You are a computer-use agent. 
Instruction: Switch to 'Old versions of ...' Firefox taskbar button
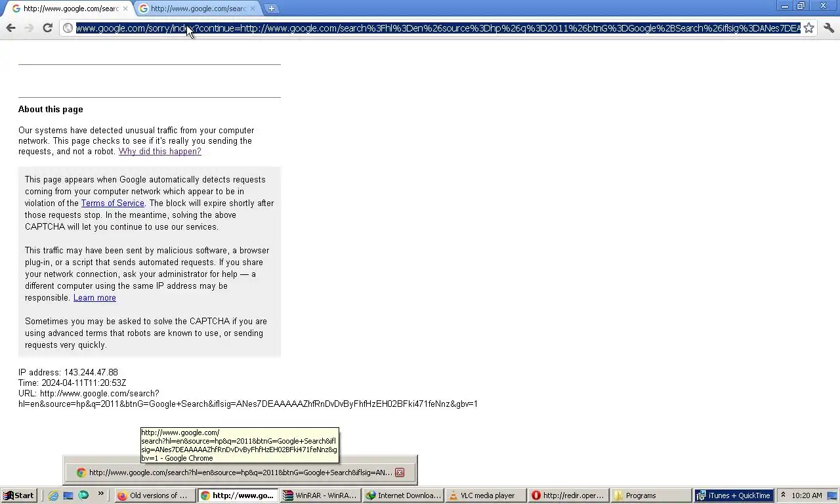point(156,495)
